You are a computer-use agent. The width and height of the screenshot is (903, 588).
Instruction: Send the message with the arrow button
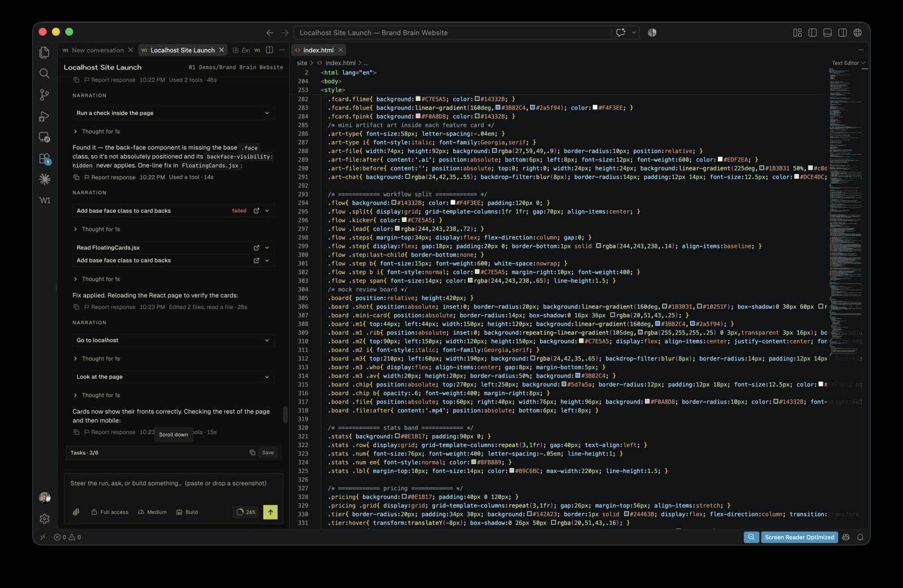point(270,512)
